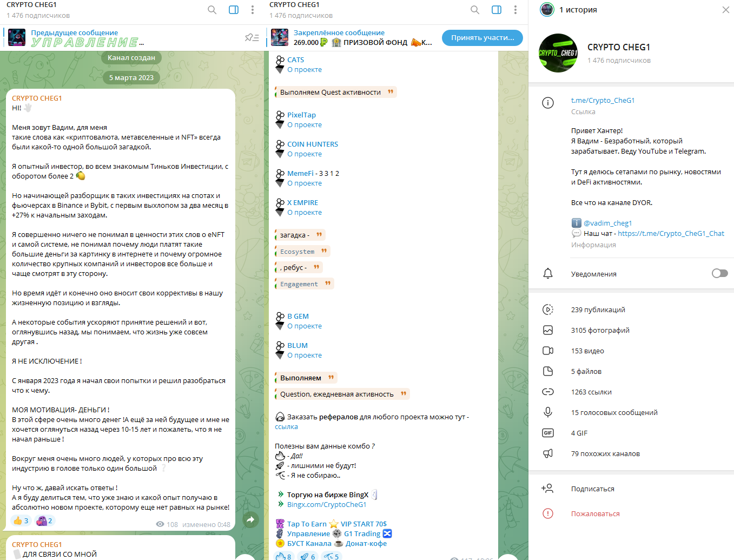Open the pinned messages list icon
Image resolution: width=734 pixels, height=560 pixels.
[x=252, y=37]
